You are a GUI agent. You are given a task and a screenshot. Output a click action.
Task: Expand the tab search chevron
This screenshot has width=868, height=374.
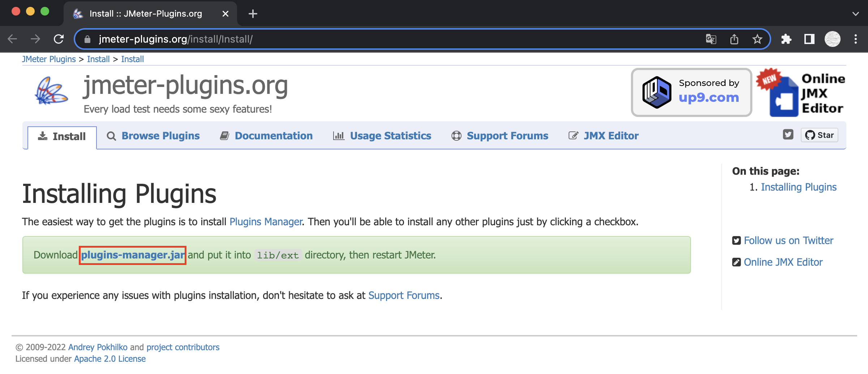click(x=855, y=14)
